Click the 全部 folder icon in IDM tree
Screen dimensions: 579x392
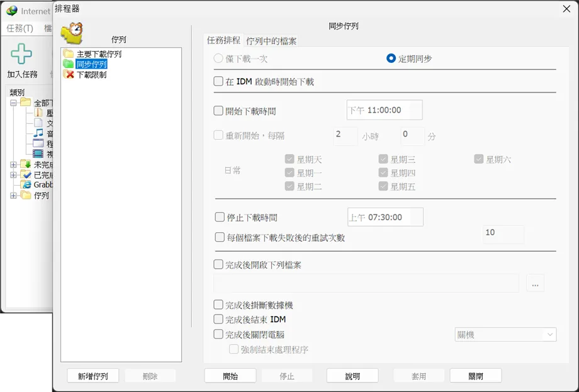(x=26, y=102)
